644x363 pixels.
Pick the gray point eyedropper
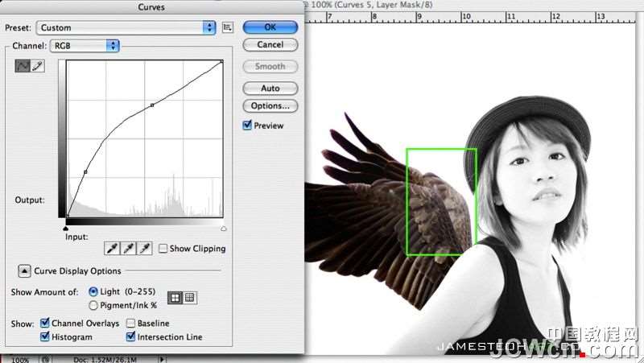point(128,248)
